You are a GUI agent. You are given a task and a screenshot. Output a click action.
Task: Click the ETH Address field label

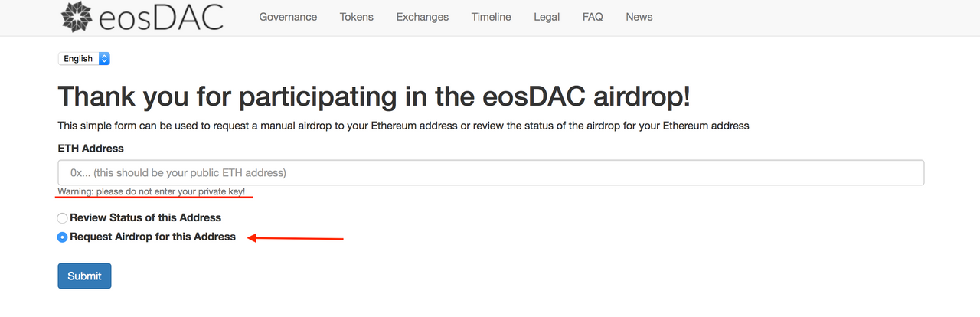click(x=90, y=149)
